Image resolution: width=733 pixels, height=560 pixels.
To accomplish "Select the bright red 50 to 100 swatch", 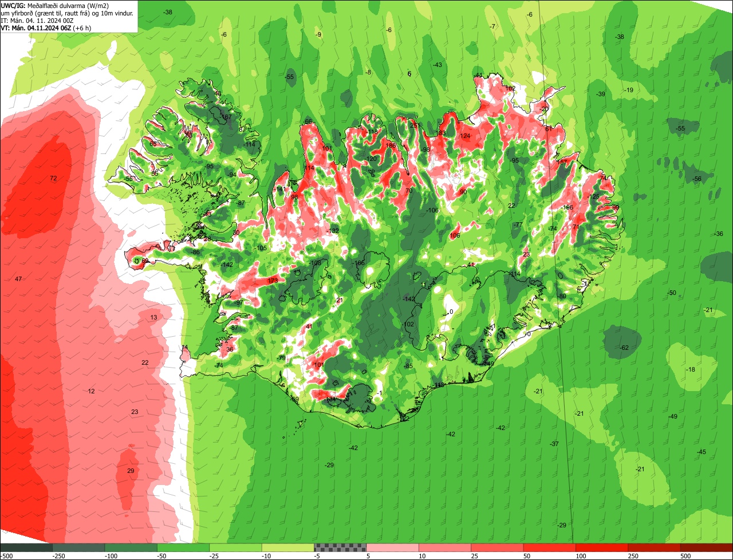I will tap(550, 547).
